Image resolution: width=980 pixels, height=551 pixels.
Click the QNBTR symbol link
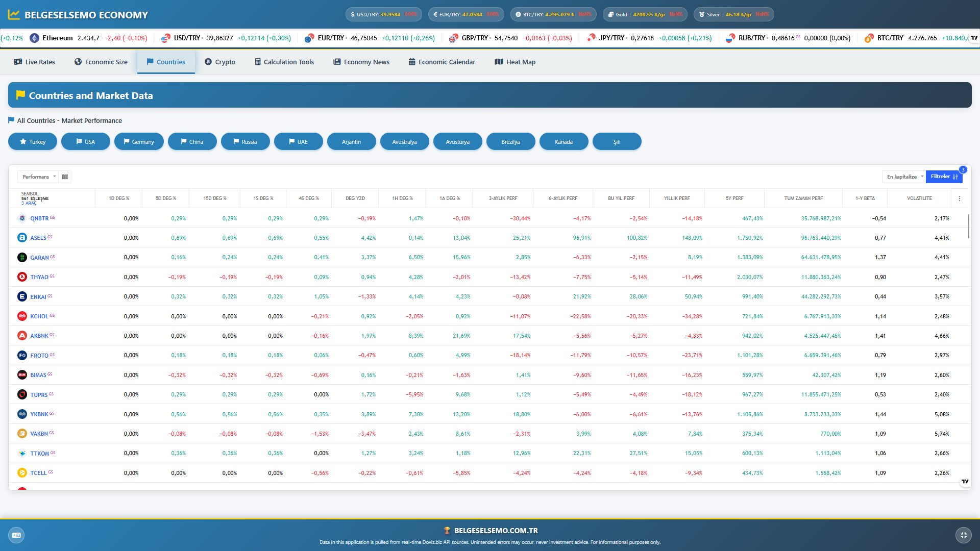[39, 218]
